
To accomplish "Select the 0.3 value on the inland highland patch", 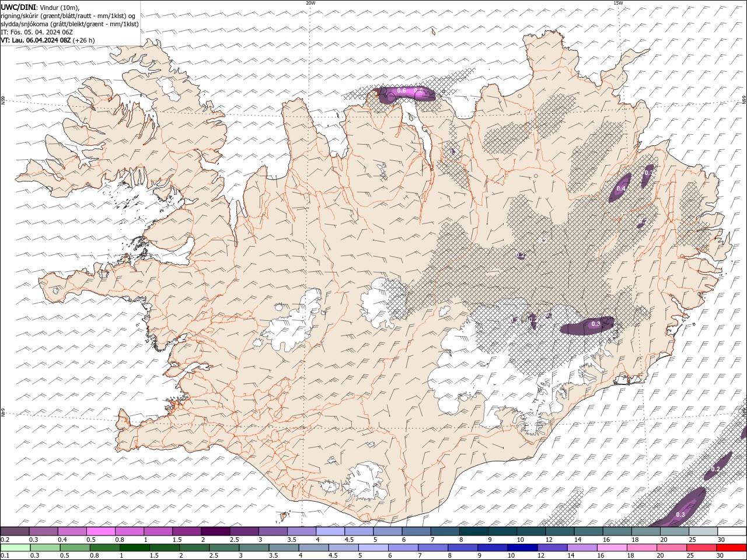I will (596, 324).
